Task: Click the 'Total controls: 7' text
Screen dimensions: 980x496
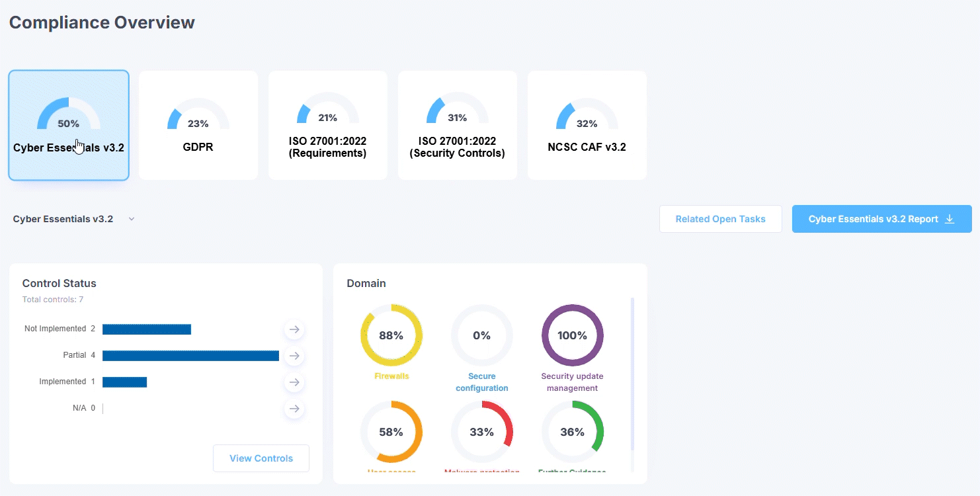Action: (x=53, y=300)
